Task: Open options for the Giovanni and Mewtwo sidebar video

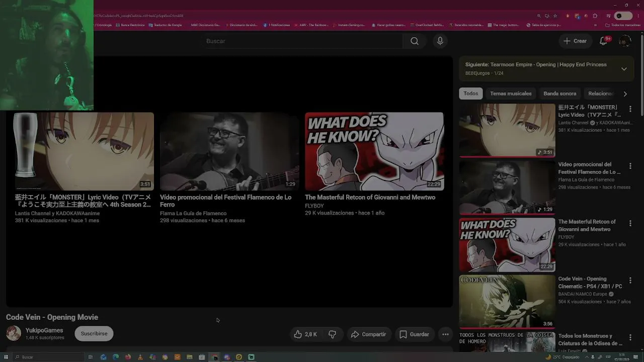Action: (x=630, y=223)
